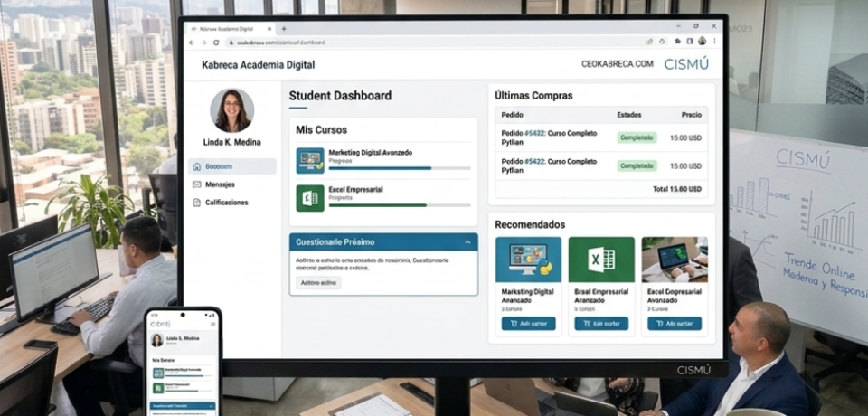Select the home item in sidebar

(232, 166)
